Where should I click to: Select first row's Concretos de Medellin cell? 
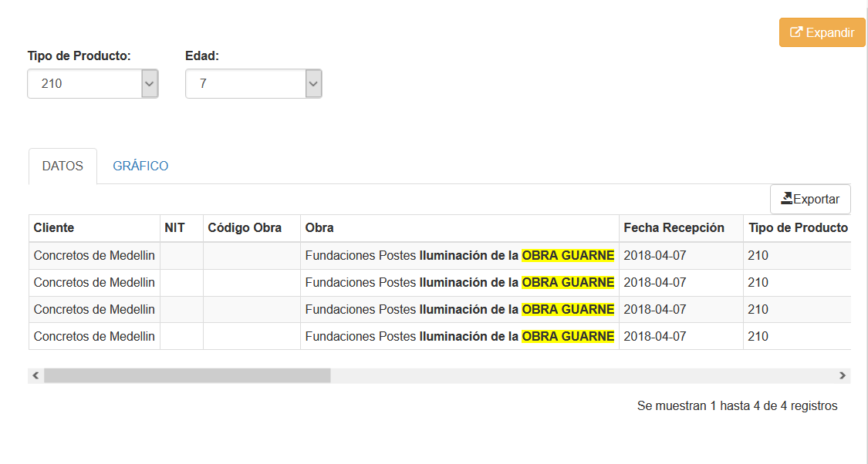coord(94,255)
